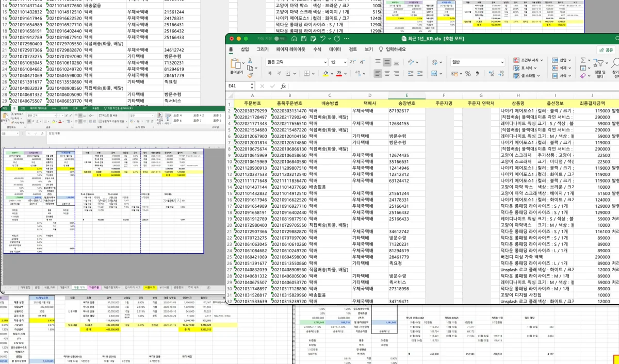Screen dimensions: 619x364
Task: Click the Home icon in title bar
Action: tap(294, 39)
